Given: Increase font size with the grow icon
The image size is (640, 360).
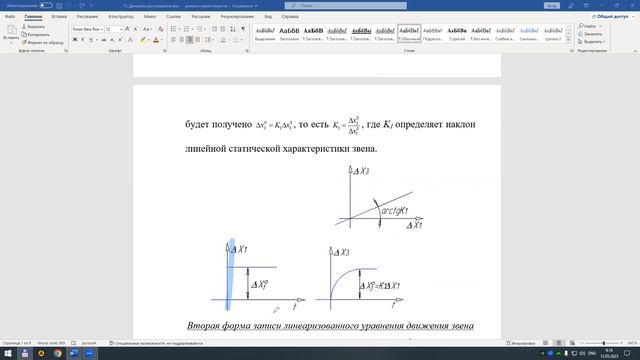Looking at the screenshot, I should (127, 29).
